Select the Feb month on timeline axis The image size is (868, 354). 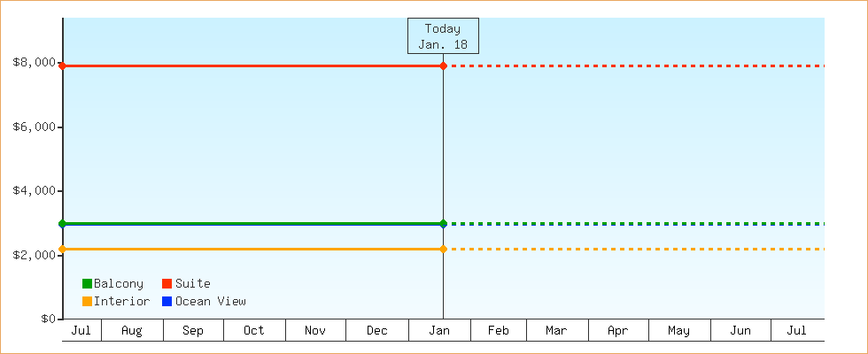click(x=499, y=331)
